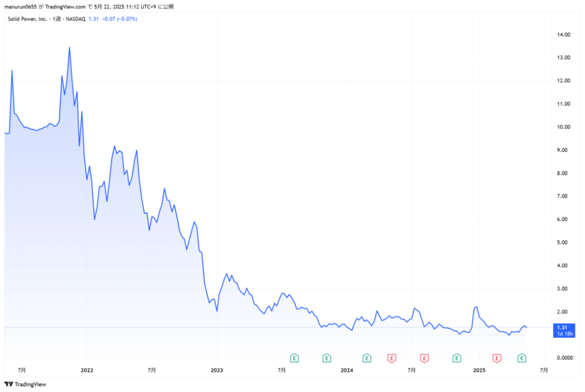Select the 1週 interval label in the header
Image resolution: width=585 pixels, height=392 pixels.
57,19
